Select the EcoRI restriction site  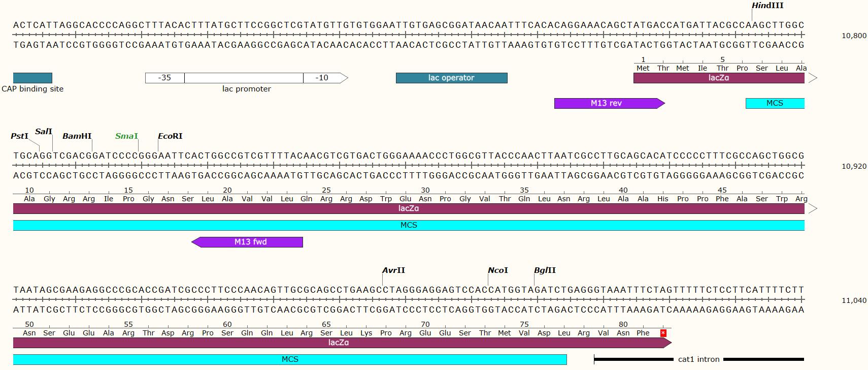coord(170,136)
